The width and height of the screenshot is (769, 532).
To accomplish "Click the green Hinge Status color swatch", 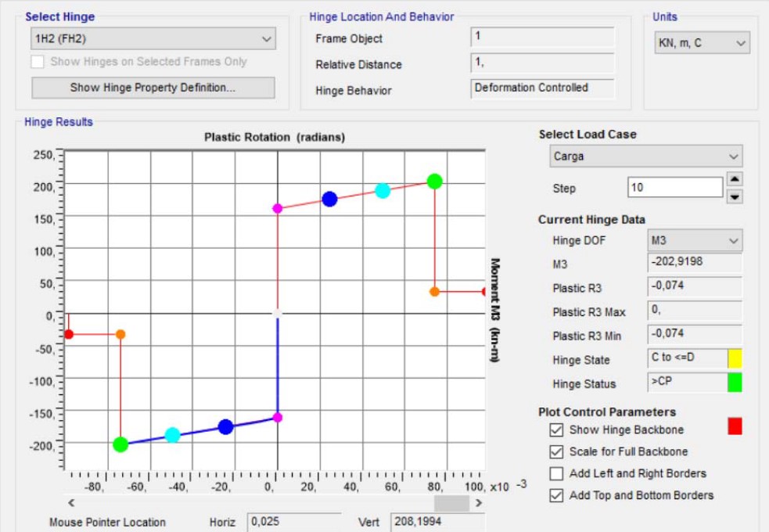I will pyautogui.click(x=735, y=383).
